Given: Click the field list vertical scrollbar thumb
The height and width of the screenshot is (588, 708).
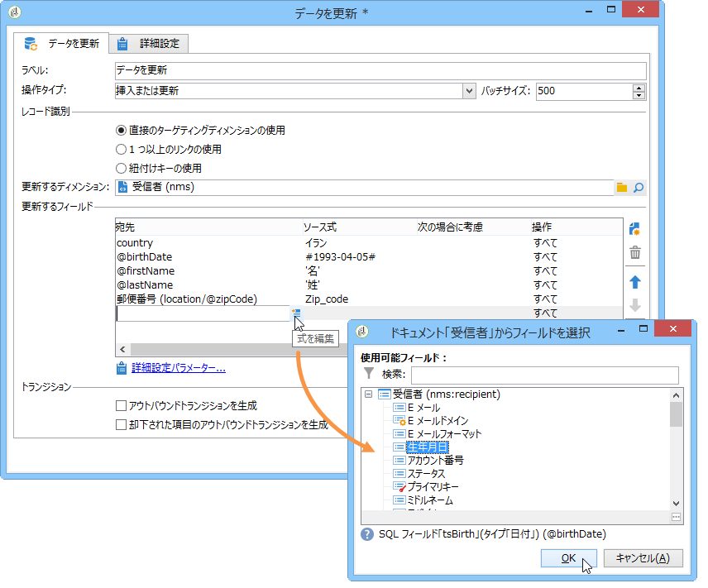Looking at the screenshot, I should (676, 414).
